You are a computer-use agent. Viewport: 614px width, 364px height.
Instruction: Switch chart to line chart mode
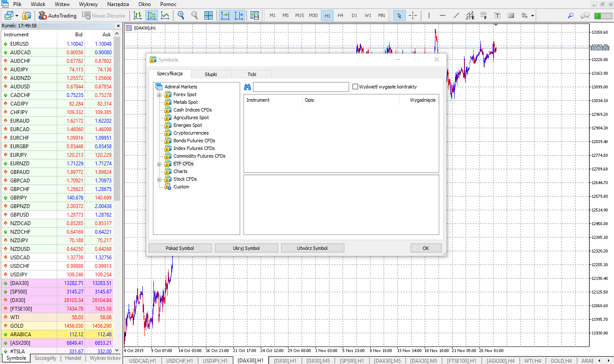pos(165,15)
